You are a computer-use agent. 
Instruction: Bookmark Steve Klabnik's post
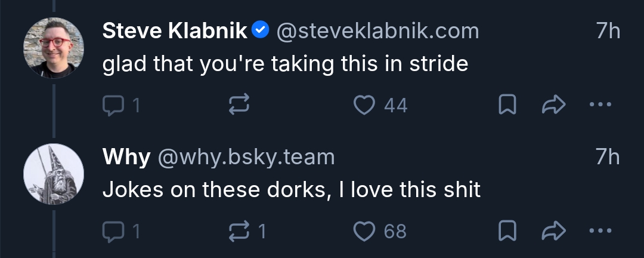506,106
